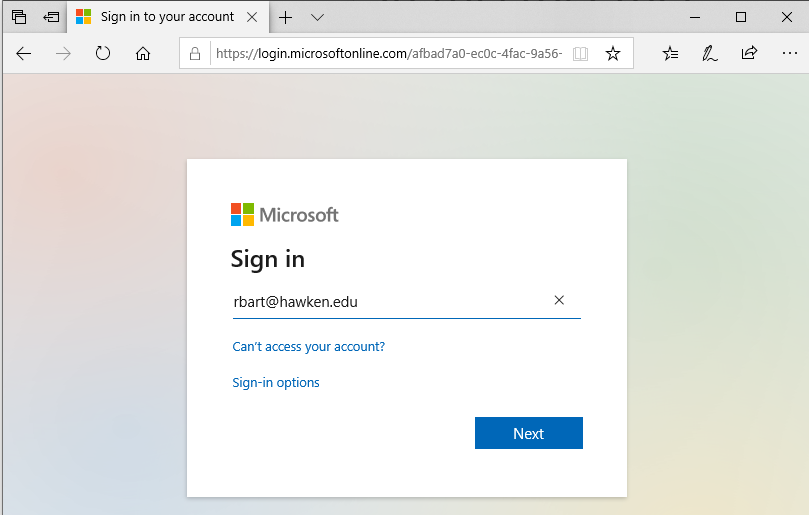The height and width of the screenshot is (515, 809).
Task: Clear the email field with the X
Action: 559,300
